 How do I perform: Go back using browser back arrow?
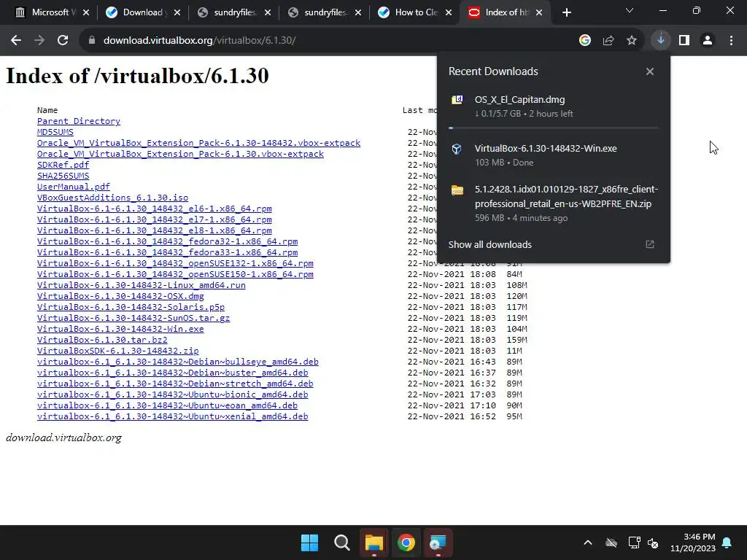[16, 41]
